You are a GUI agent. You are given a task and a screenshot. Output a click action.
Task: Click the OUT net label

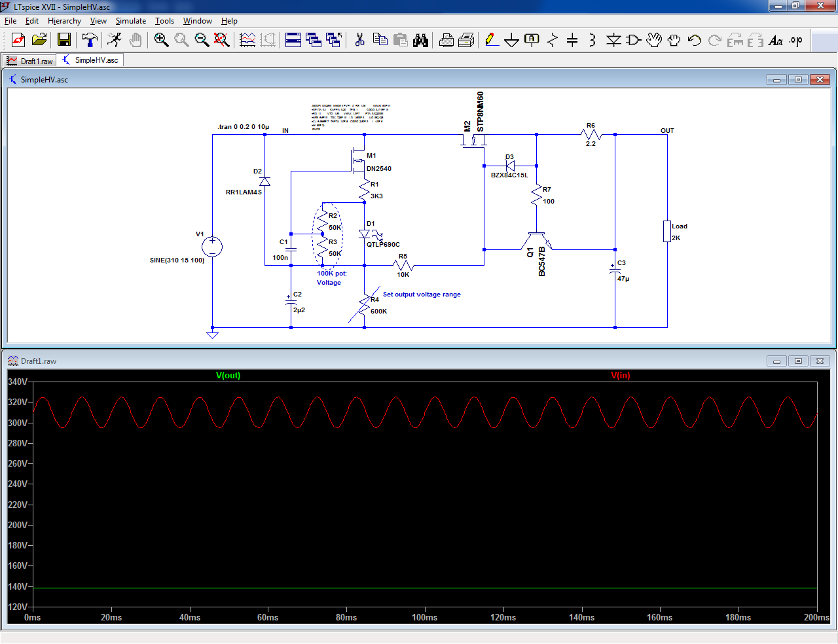pos(667,131)
